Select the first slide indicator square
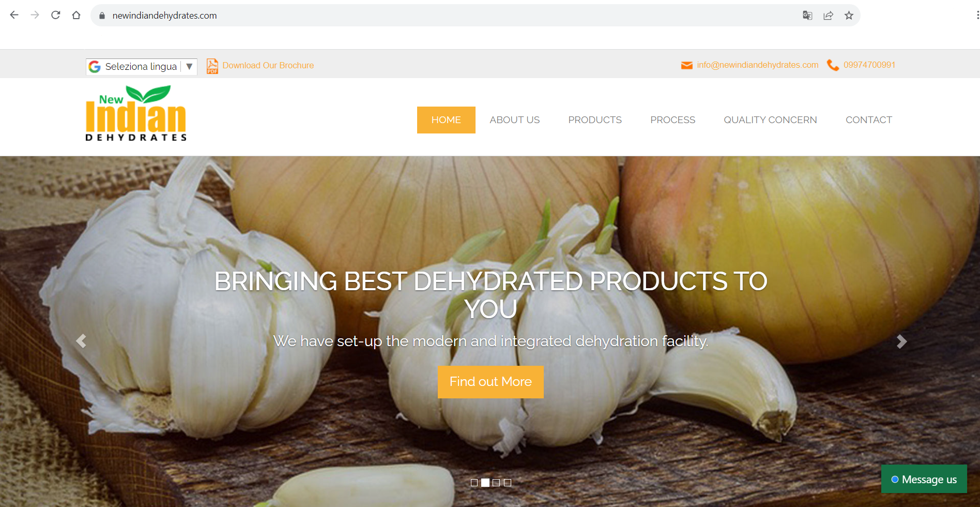The height and width of the screenshot is (507, 980). [474, 483]
